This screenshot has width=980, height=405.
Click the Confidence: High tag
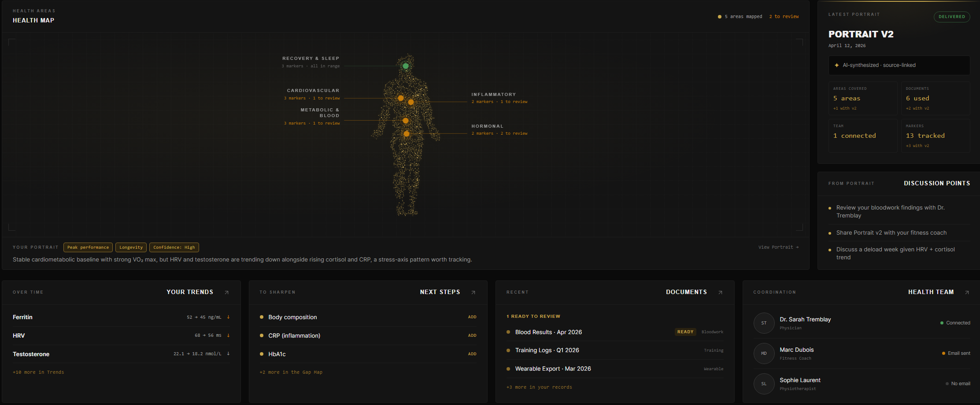pos(174,247)
